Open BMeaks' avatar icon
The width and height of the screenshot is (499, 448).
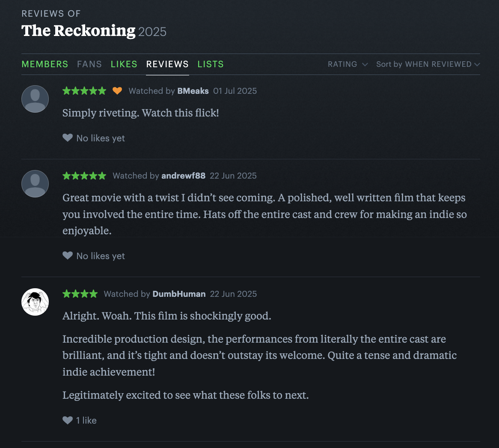(x=35, y=99)
